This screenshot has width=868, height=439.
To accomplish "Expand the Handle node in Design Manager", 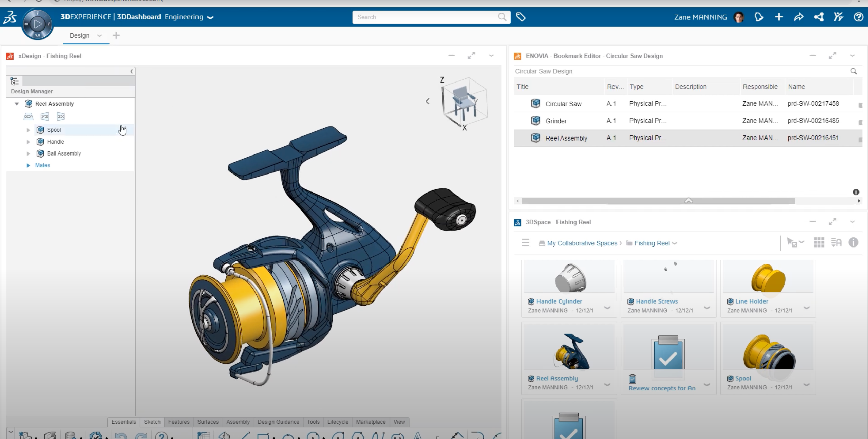I will 29,142.
